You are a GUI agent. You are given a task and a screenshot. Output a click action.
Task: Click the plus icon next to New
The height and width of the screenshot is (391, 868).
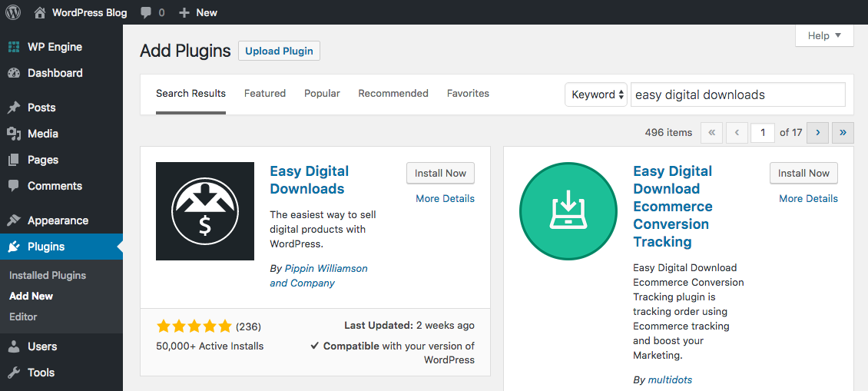pyautogui.click(x=185, y=13)
